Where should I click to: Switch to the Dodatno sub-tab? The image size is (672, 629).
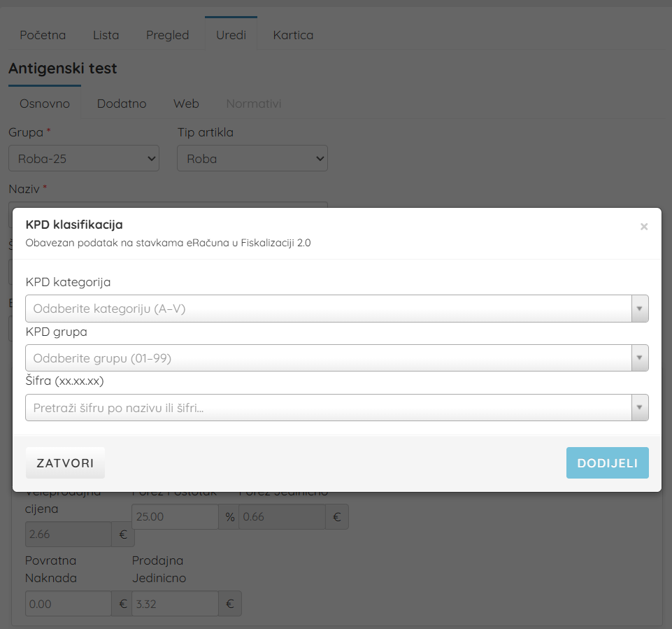point(122,104)
